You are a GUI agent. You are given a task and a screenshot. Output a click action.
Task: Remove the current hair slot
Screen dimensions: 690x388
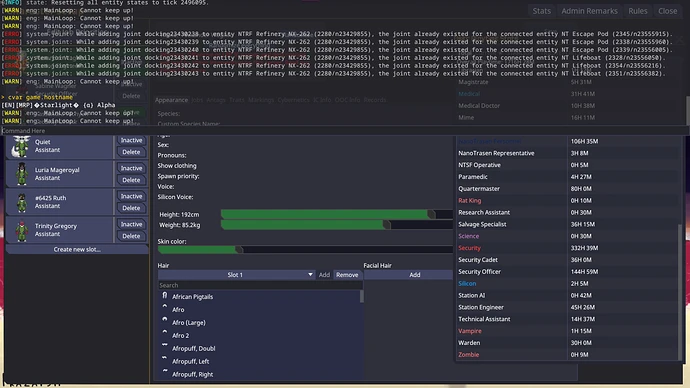click(347, 275)
